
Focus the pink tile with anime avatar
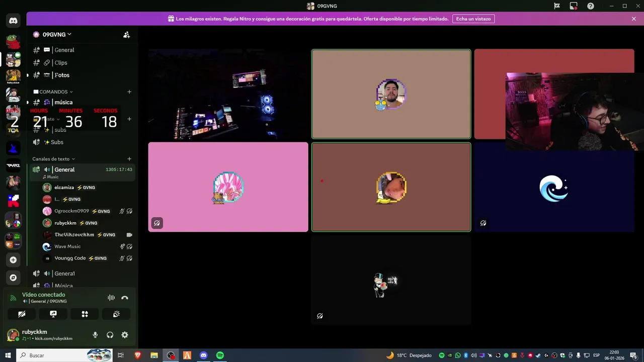(x=228, y=187)
